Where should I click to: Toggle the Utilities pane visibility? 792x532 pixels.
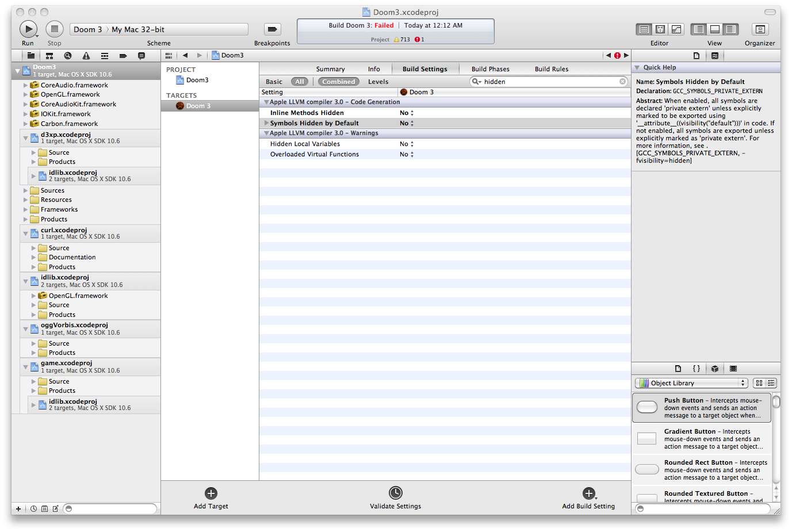point(731,29)
